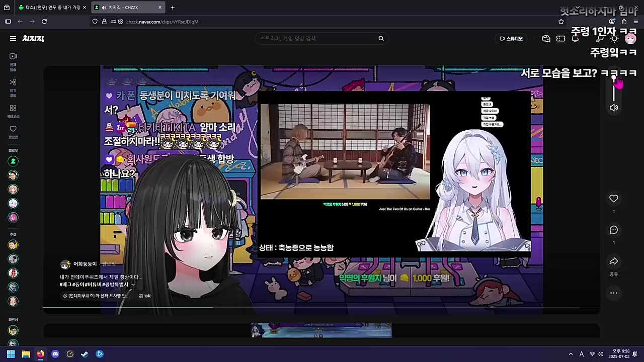
Task: Open the Firefox sidebar toggle
Action: click(8, 22)
